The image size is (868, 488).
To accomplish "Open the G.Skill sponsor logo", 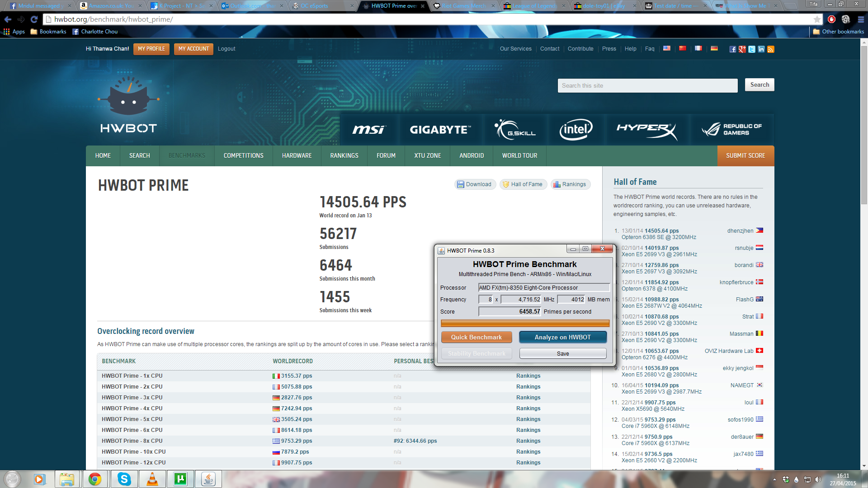I will coord(515,130).
